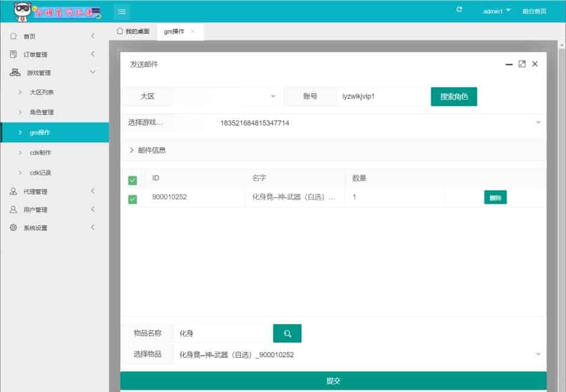Click the ID cell 900010252

coord(195,197)
